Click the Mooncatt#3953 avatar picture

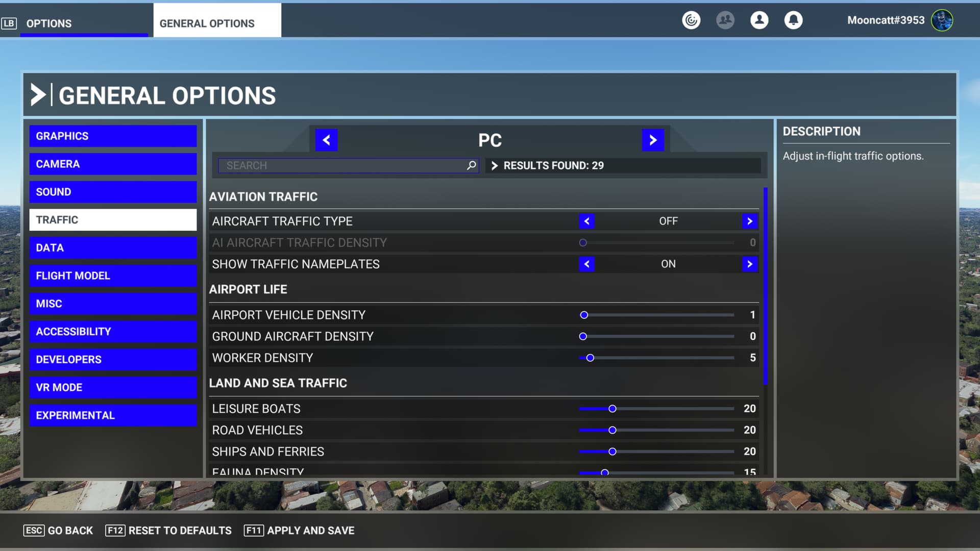(x=942, y=20)
